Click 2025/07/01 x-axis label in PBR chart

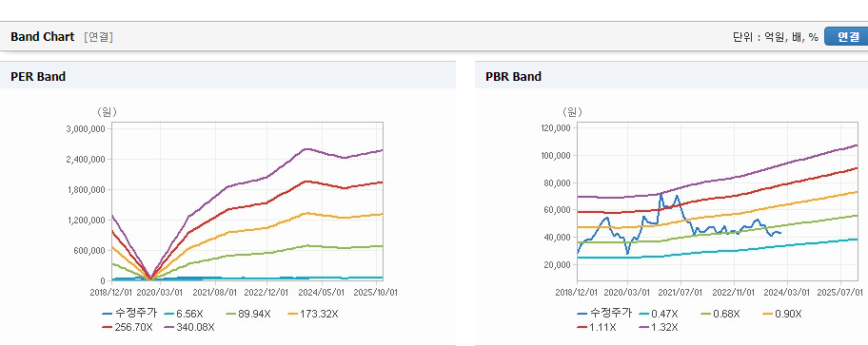pos(839,292)
